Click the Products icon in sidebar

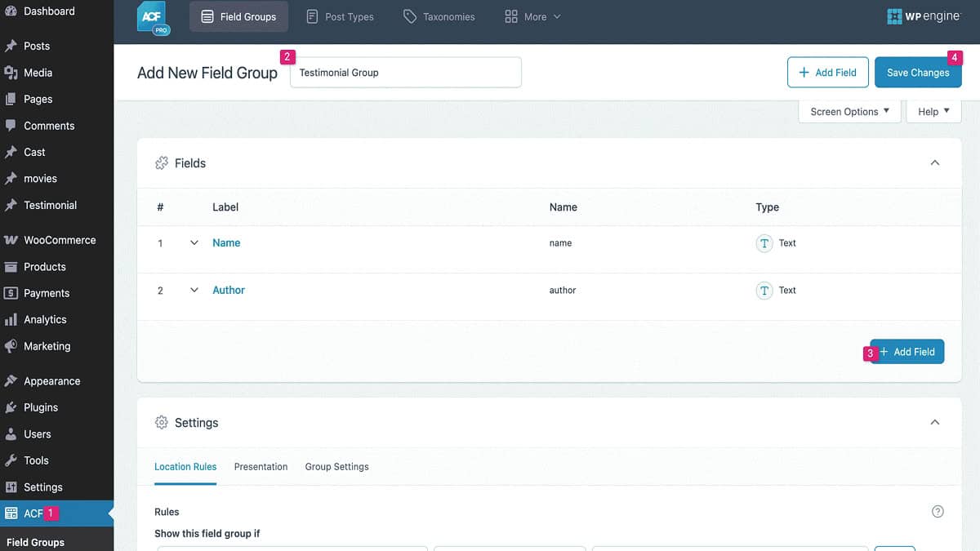(x=11, y=267)
